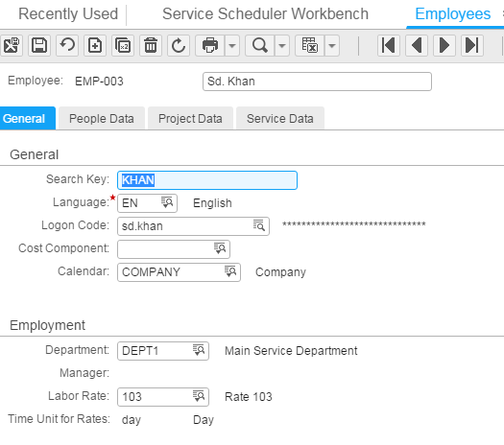Refresh the data with the circular arrow icon
Screen dimensions: 504x445
(x=179, y=45)
